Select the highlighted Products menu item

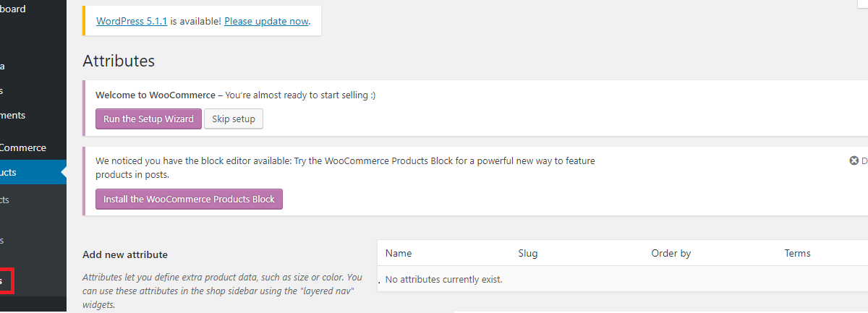[x=33, y=172]
